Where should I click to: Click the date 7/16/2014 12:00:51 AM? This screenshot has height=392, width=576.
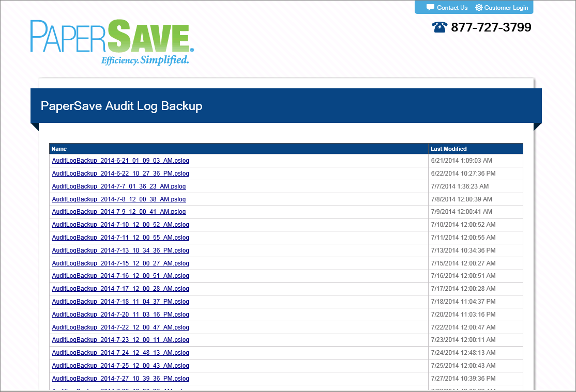point(463,275)
